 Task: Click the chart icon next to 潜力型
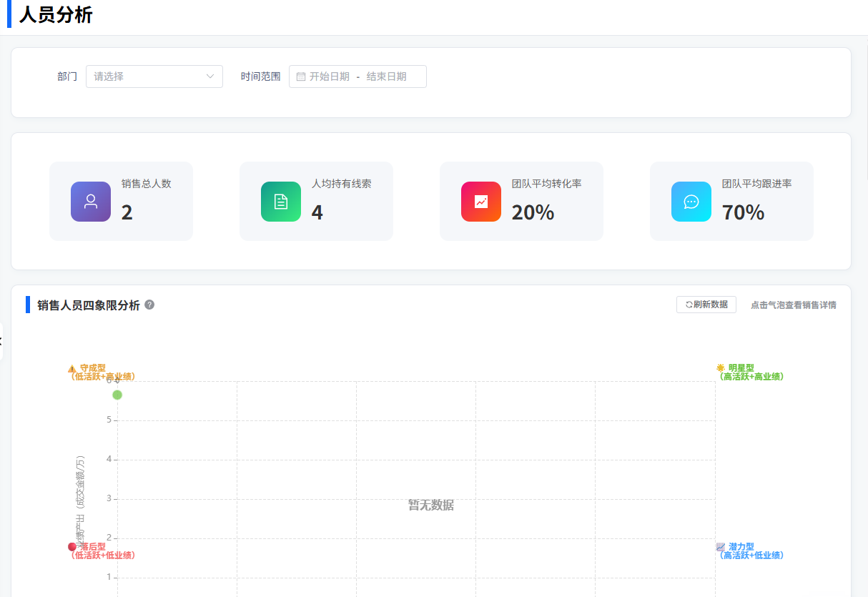point(721,547)
